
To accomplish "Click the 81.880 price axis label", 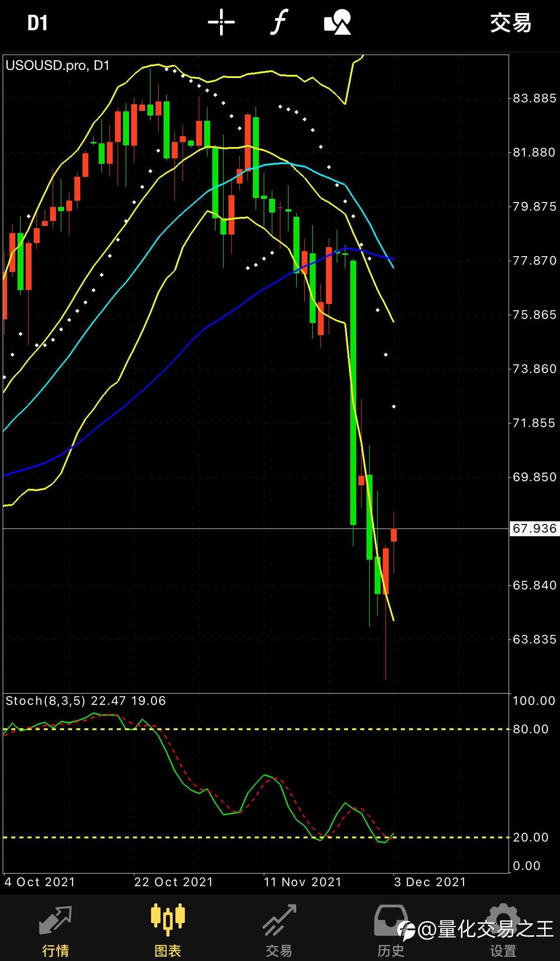I will (x=535, y=152).
